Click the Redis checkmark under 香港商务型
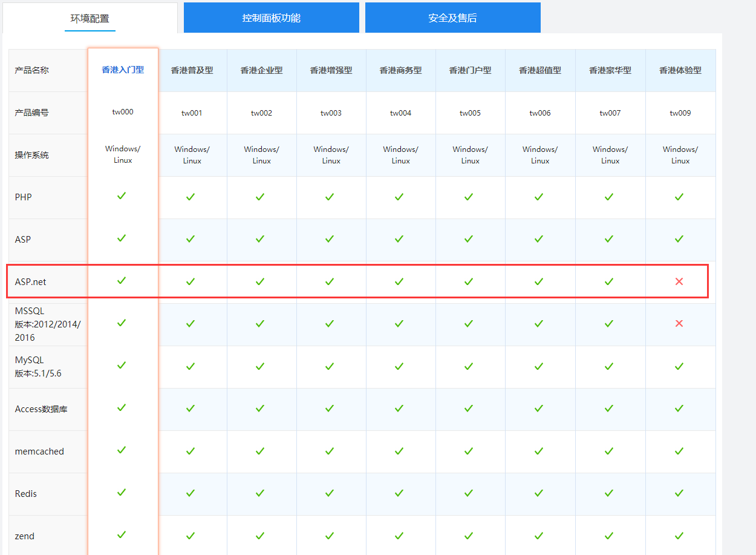Image resolution: width=756 pixels, height=555 pixels. point(399,493)
